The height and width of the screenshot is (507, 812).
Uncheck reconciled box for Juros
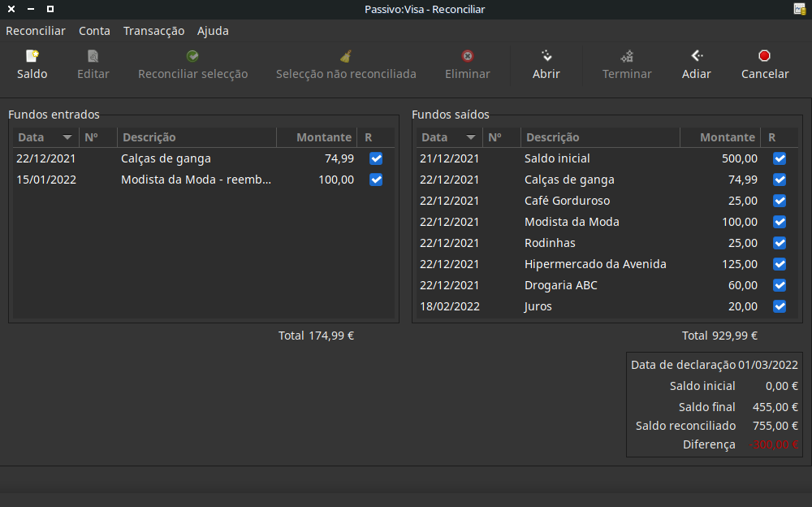coord(780,306)
